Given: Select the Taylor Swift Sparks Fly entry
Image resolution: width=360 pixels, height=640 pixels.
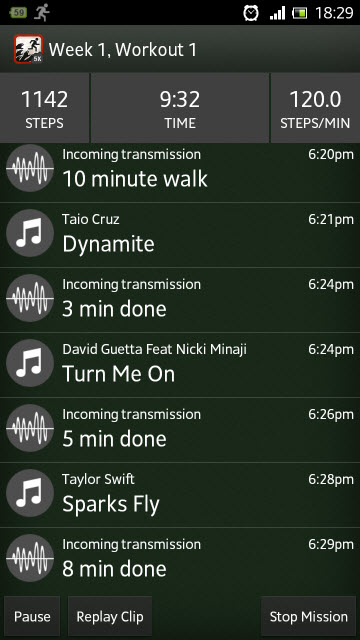Looking at the screenshot, I should (x=180, y=495).
